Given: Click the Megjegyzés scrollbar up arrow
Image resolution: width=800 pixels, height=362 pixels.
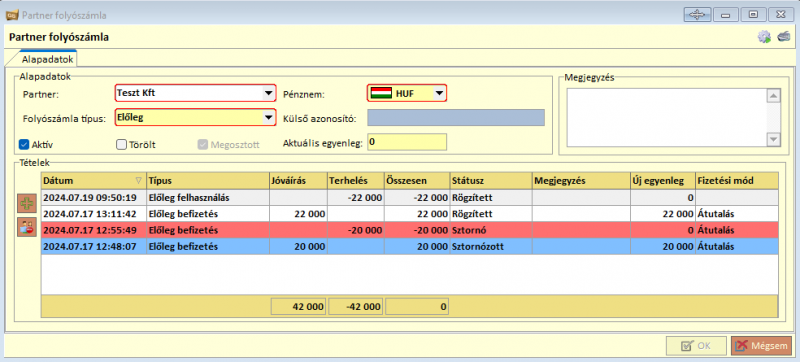Looking at the screenshot, I should pyautogui.click(x=774, y=95).
